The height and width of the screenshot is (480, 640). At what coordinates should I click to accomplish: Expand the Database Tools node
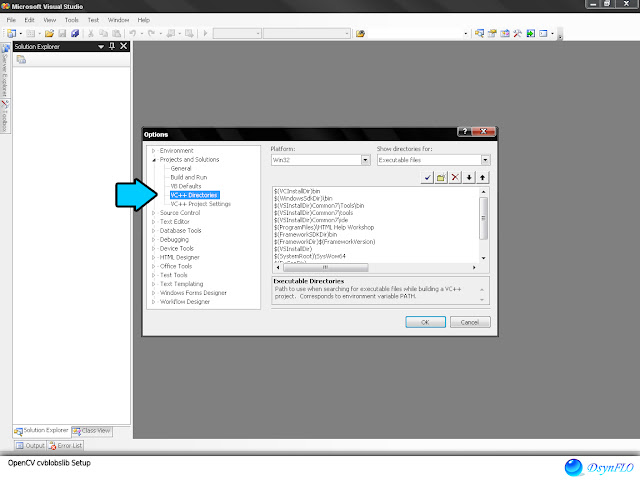point(154,231)
